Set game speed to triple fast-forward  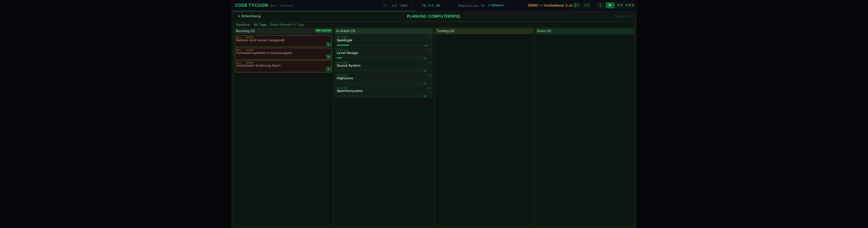tap(630, 5)
